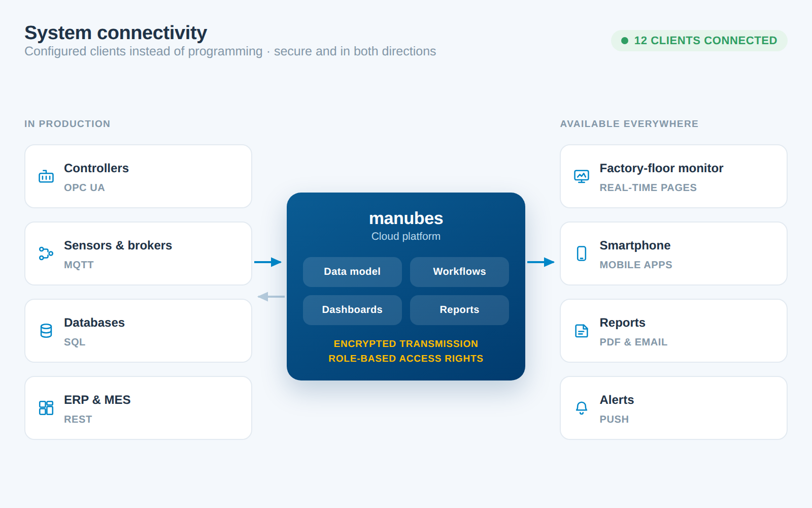The image size is (812, 508).
Task: Click the REAL-TIME PAGES label
Action: point(648,187)
